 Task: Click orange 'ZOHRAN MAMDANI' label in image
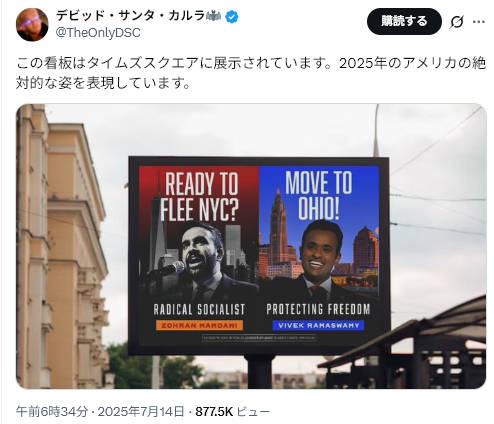199,325
